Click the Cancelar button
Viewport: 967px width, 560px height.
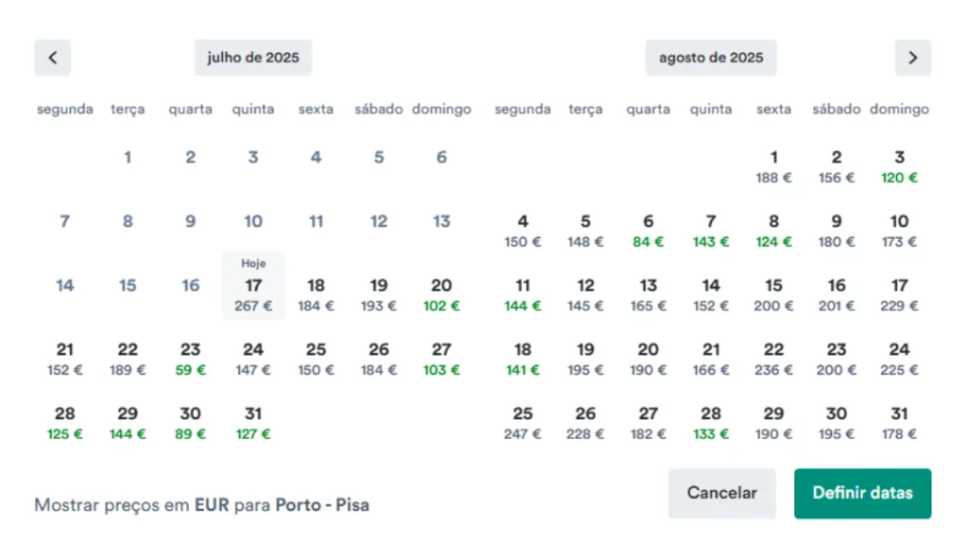(x=721, y=493)
